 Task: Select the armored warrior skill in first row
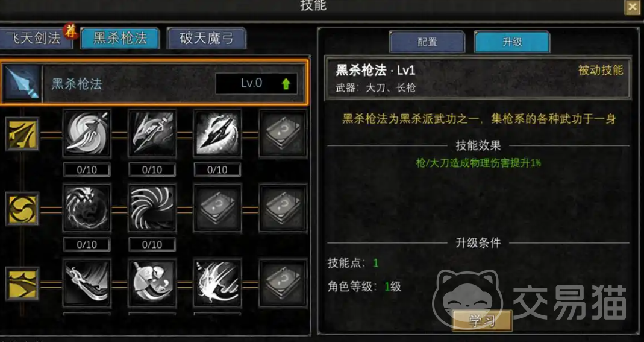(152, 133)
